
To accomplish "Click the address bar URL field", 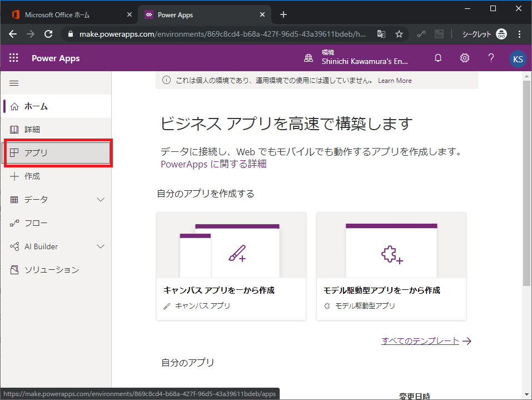I will click(x=222, y=34).
